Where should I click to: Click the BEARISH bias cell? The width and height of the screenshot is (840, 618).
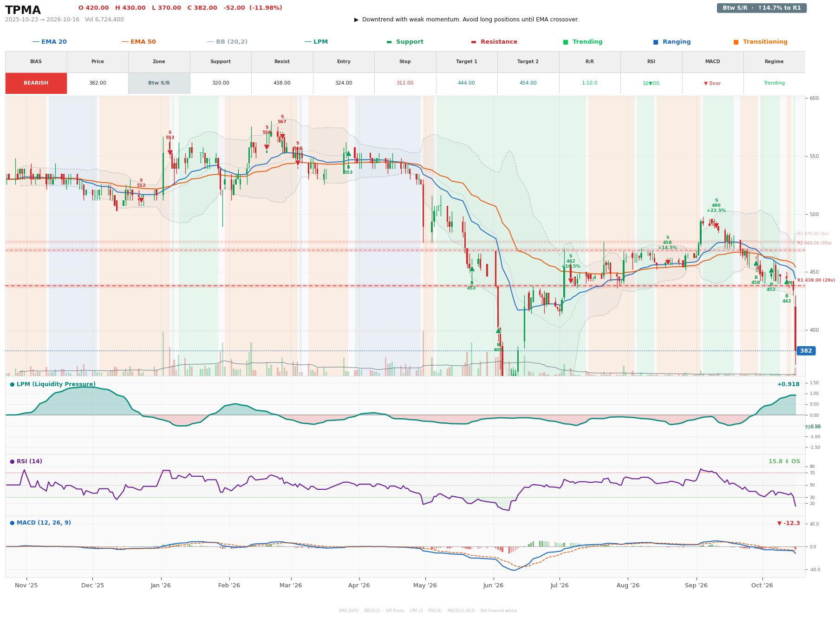(36, 83)
